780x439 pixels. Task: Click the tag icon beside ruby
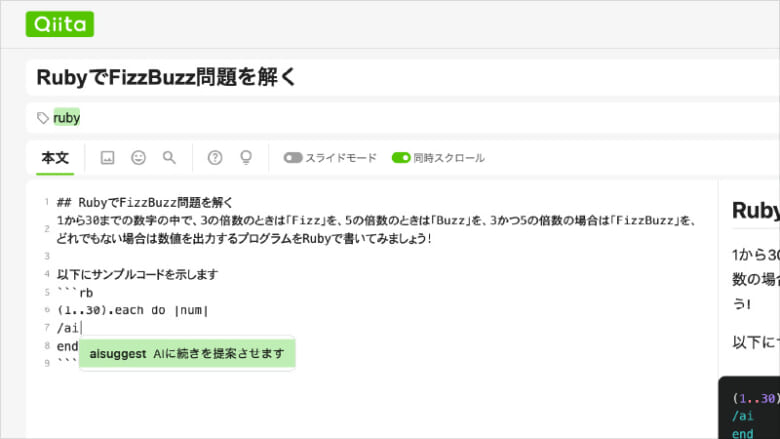(43, 118)
